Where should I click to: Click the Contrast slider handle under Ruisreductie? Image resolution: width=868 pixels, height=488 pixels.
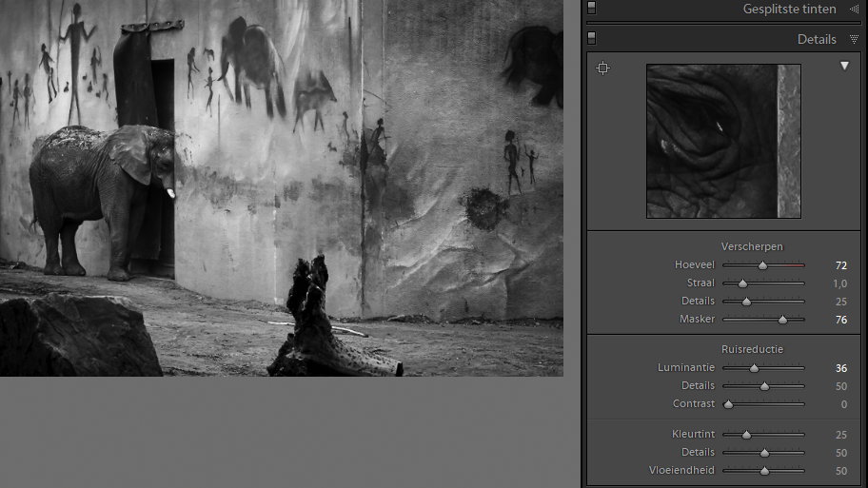[728, 404]
